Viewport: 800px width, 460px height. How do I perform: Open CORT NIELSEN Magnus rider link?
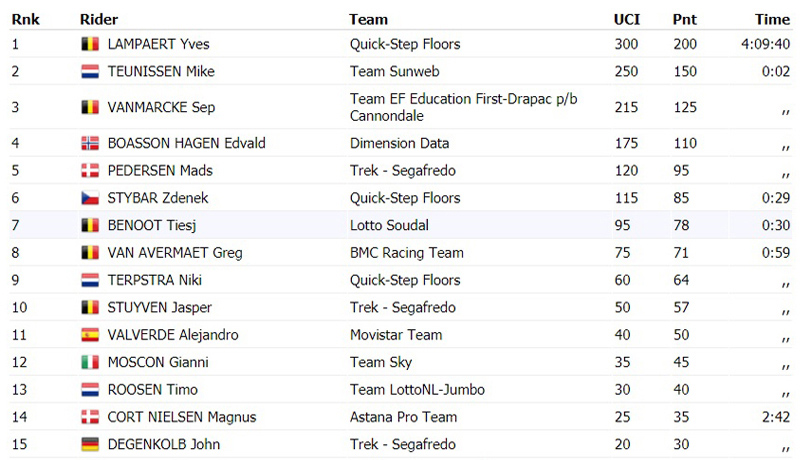tap(182, 417)
